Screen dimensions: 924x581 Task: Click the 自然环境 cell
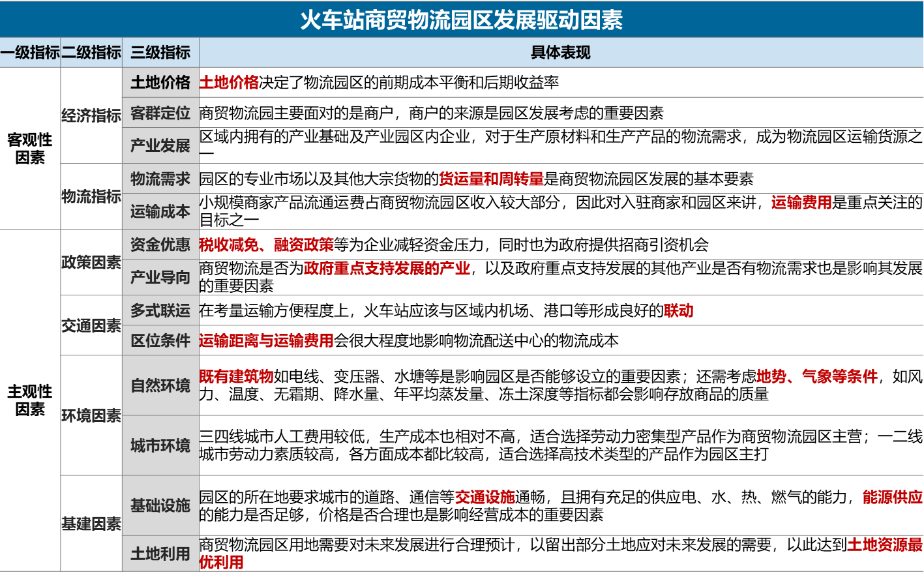[x=160, y=385]
